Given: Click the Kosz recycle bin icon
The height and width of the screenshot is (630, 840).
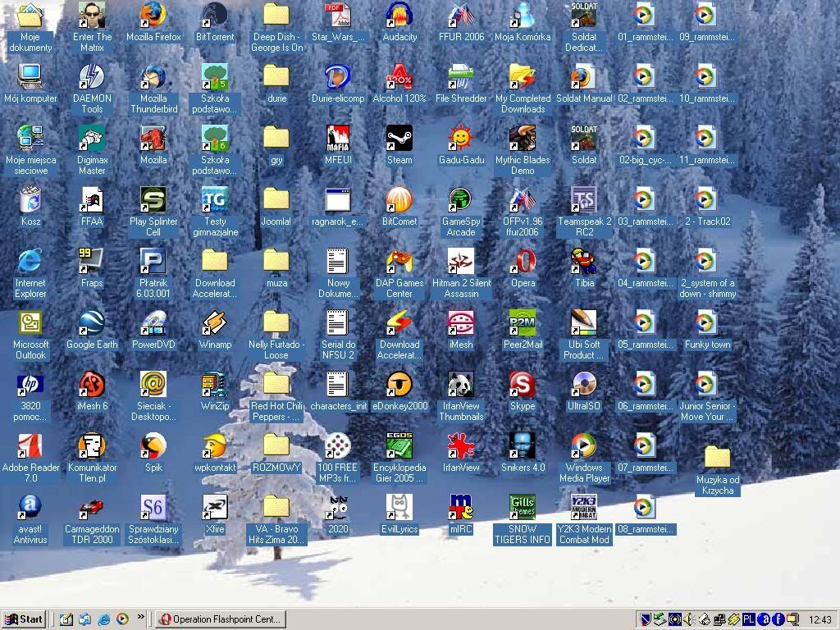Looking at the screenshot, I should [30, 200].
